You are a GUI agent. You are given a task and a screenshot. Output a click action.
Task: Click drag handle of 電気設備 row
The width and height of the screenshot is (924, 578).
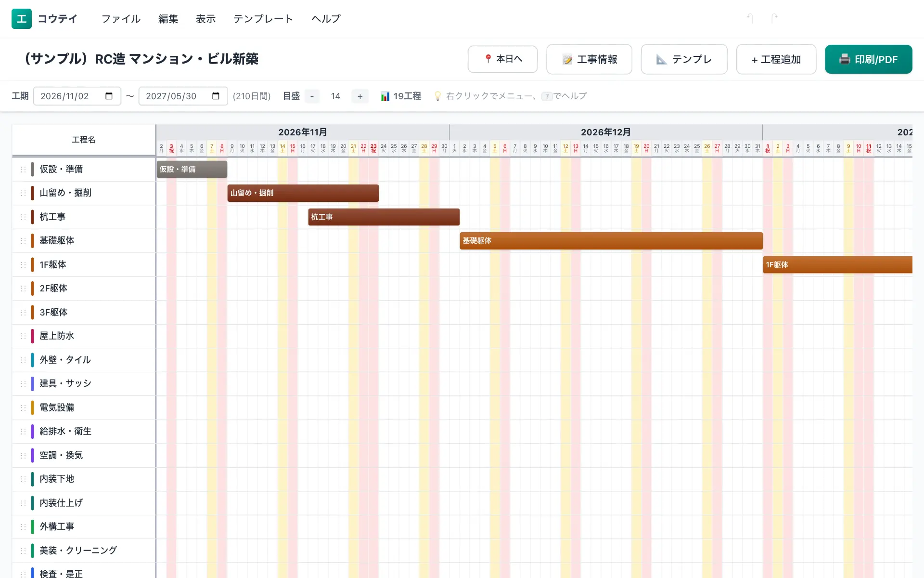point(23,407)
